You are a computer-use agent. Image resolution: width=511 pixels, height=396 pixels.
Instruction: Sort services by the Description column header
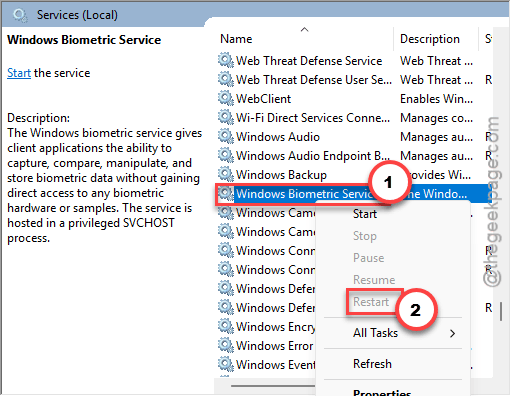430,39
